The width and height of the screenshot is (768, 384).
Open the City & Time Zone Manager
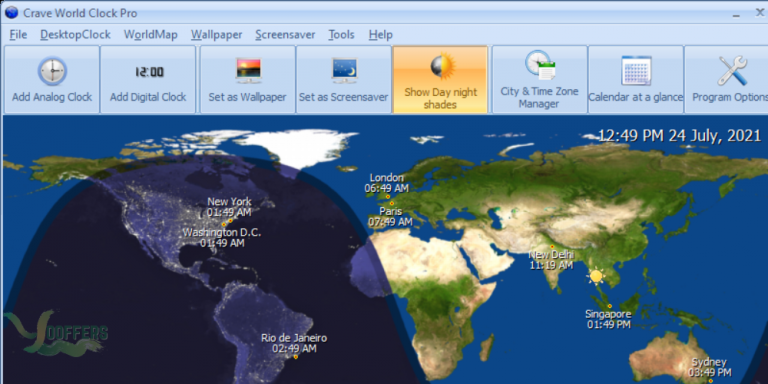(539, 80)
